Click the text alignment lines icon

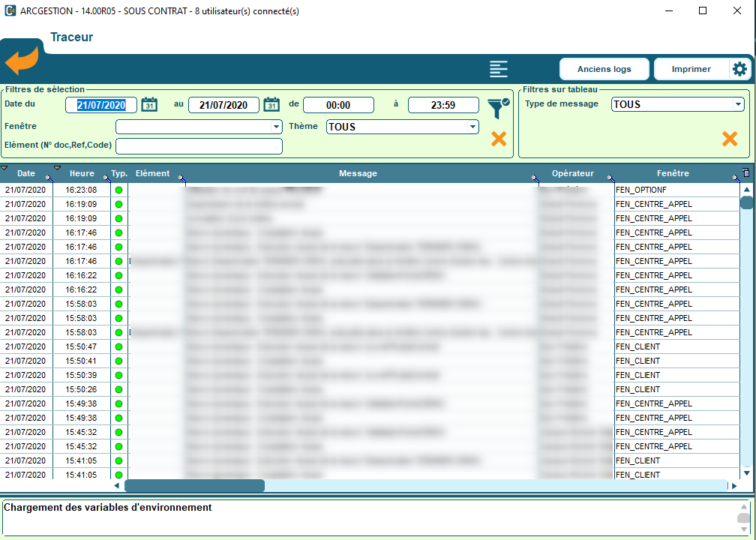(499, 69)
